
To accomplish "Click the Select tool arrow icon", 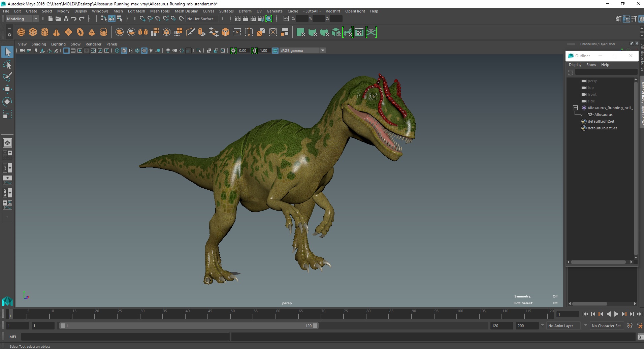I will (7, 52).
